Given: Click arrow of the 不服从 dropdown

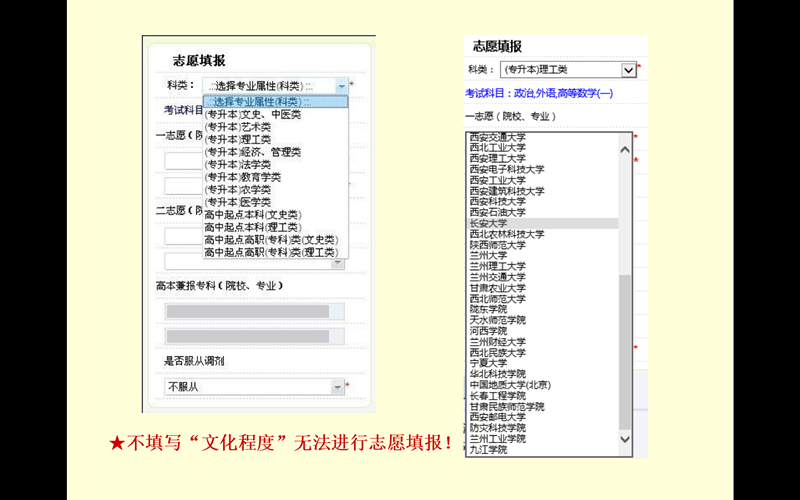Looking at the screenshot, I should click(x=338, y=386).
